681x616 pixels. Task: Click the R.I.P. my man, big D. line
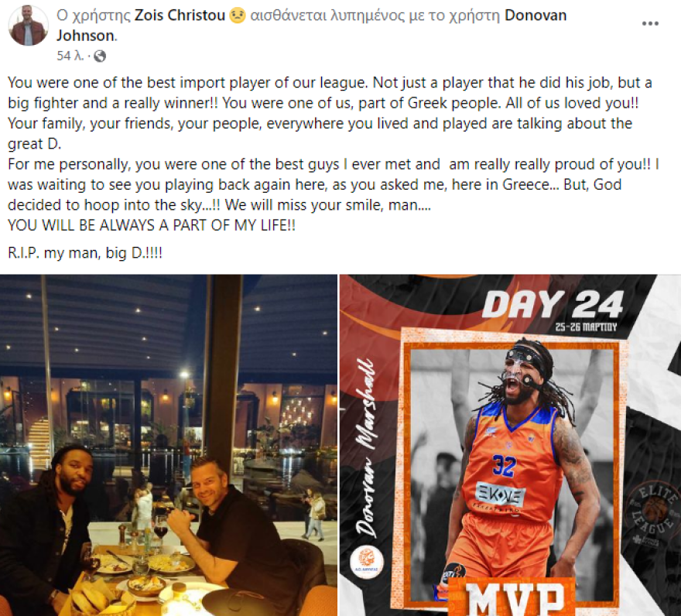point(85,253)
